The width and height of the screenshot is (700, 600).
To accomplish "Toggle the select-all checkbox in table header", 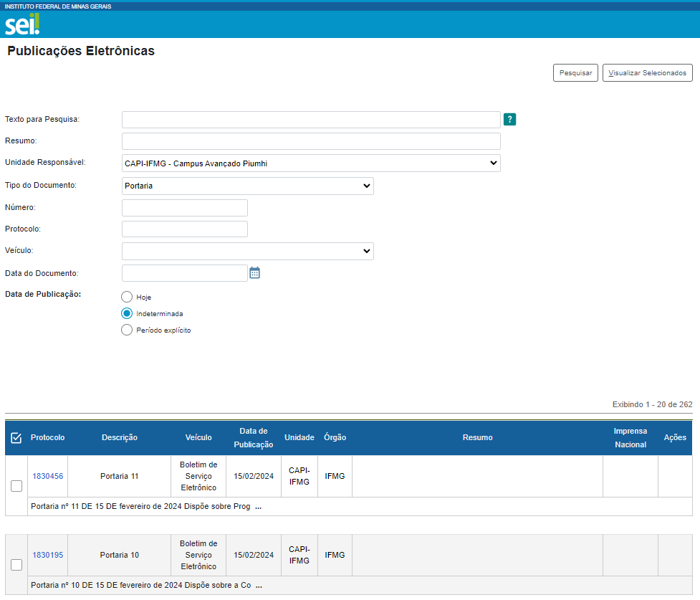I will pos(16,438).
